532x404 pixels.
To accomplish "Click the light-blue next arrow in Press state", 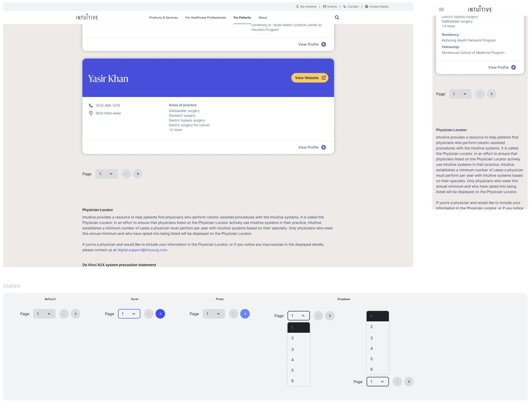I will tap(245, 314).
